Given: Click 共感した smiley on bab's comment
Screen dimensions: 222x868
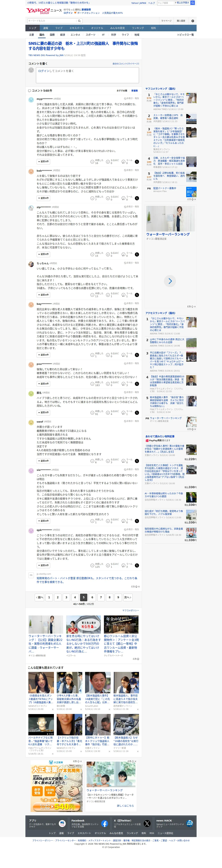Looking at the screenshot, I should 92,198.
